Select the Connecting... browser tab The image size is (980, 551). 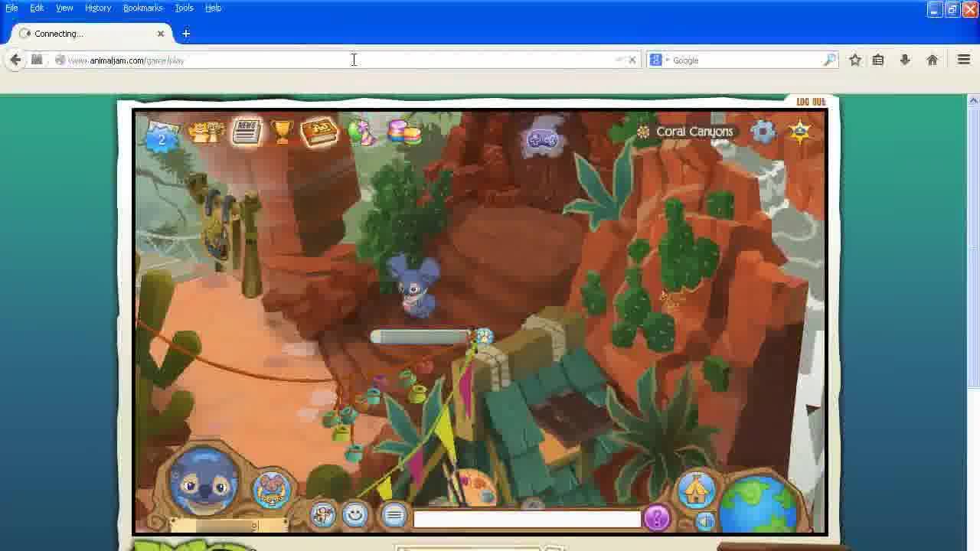92,34
